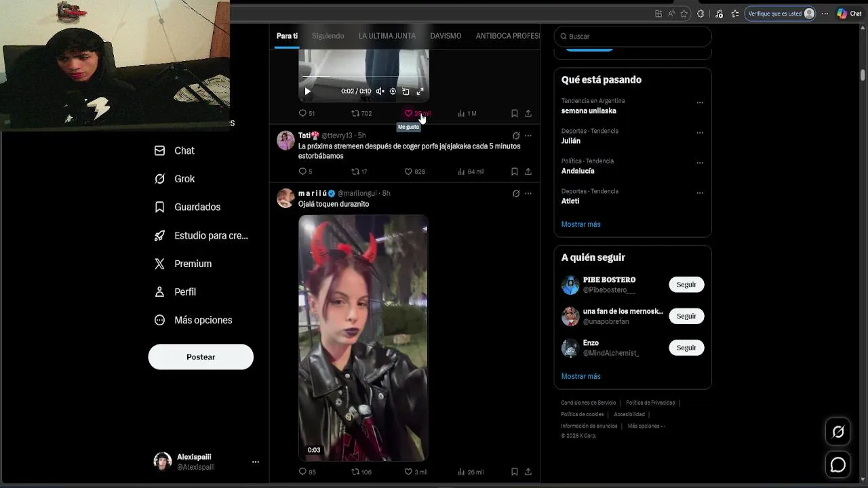
Task: Open options for Julián trend
Action: click(700, 133)
